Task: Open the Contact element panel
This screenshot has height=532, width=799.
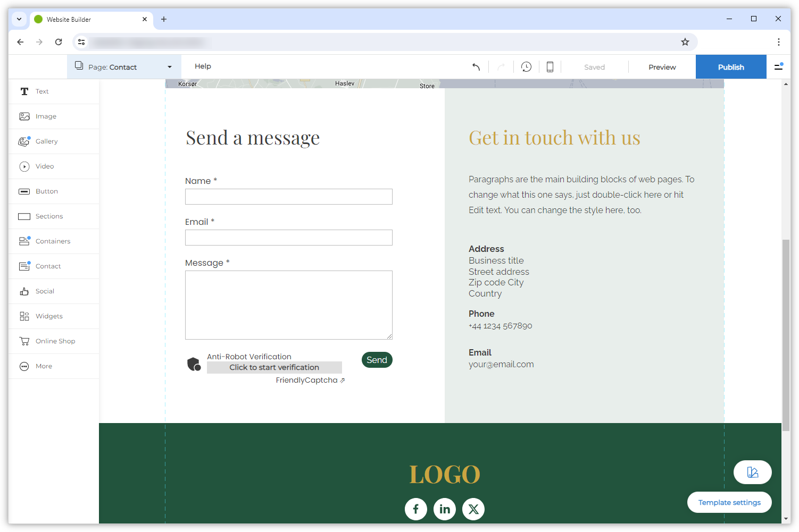Action: pos(48,266)
